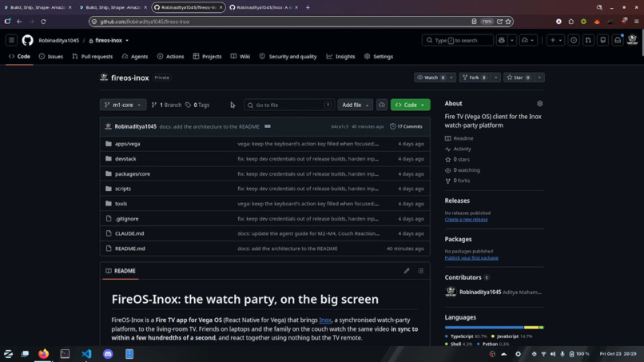Viewport: 644px width, 362px height.
Task: Edit README with the pencil icon
Action: [407, 271]
